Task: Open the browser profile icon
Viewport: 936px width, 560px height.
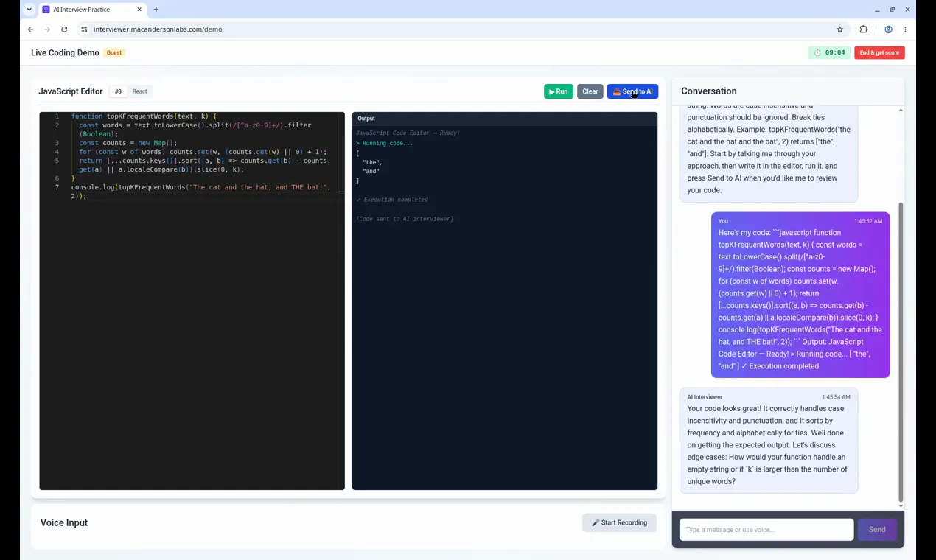Action: pyautogui.click(x=888, y=29)
